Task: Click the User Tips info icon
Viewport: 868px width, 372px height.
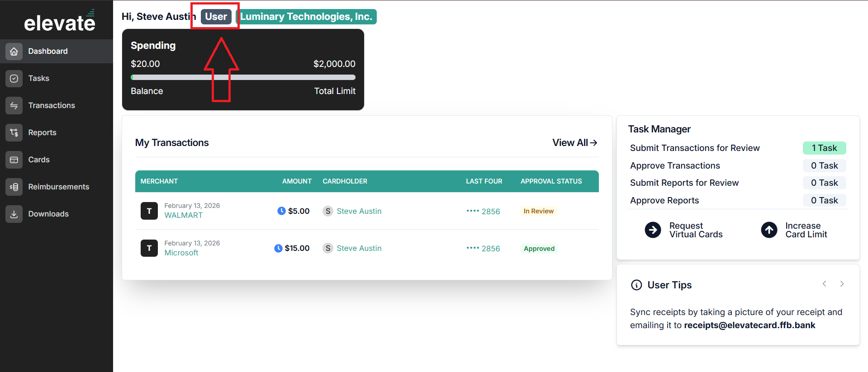Action: [636, 285]
